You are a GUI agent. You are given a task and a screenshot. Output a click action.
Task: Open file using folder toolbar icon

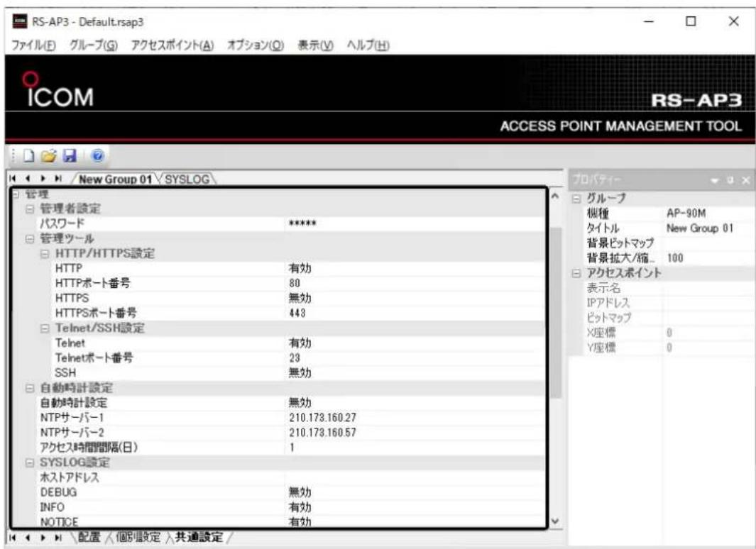pyautogui.click(x=48, y=155)
